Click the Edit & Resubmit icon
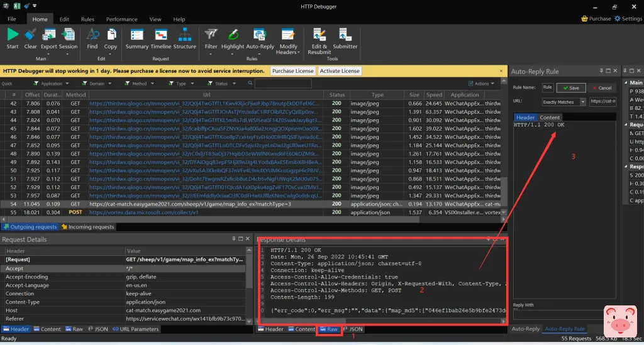 (x=319, y=35)
